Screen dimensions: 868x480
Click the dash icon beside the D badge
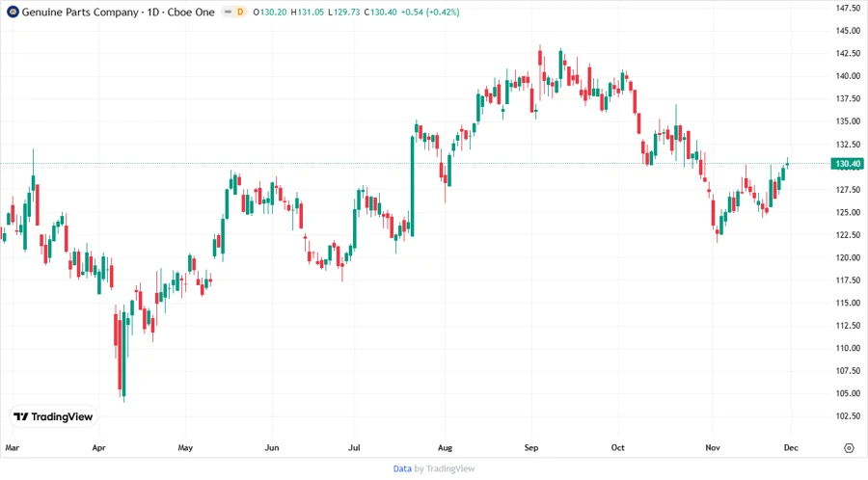[228, 12]
